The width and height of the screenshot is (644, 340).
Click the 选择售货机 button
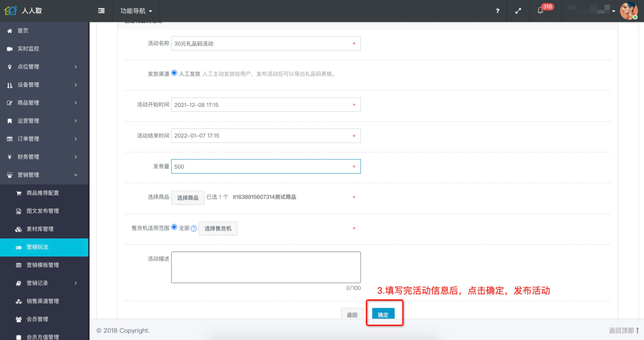tap(218, 229)
